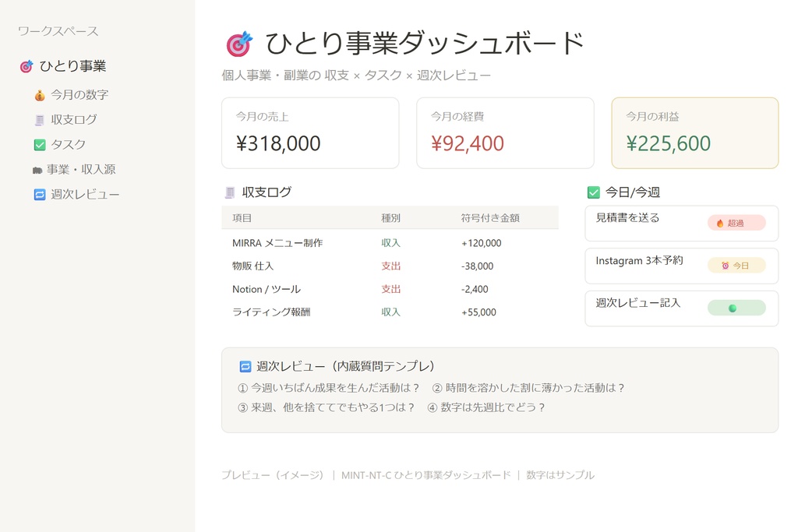798x532 pixels.
Task: Select the MIRRA メニュー制作 row name
Action: [277, 243]
